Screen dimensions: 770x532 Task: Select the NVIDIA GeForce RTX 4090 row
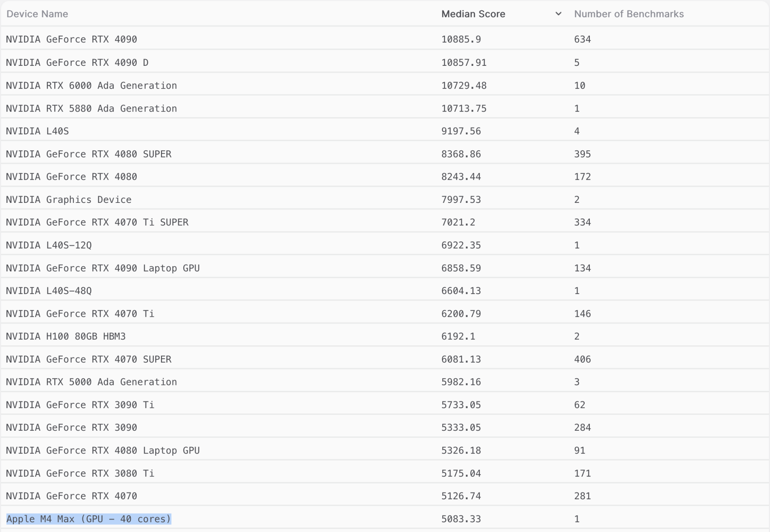point(72,39)
